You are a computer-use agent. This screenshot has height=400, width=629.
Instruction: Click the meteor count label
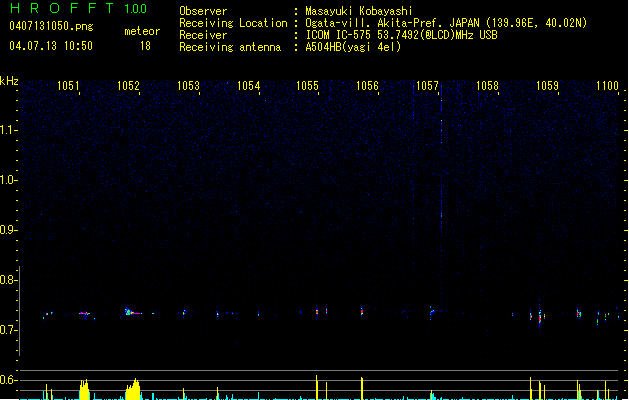tap(142, 31)
